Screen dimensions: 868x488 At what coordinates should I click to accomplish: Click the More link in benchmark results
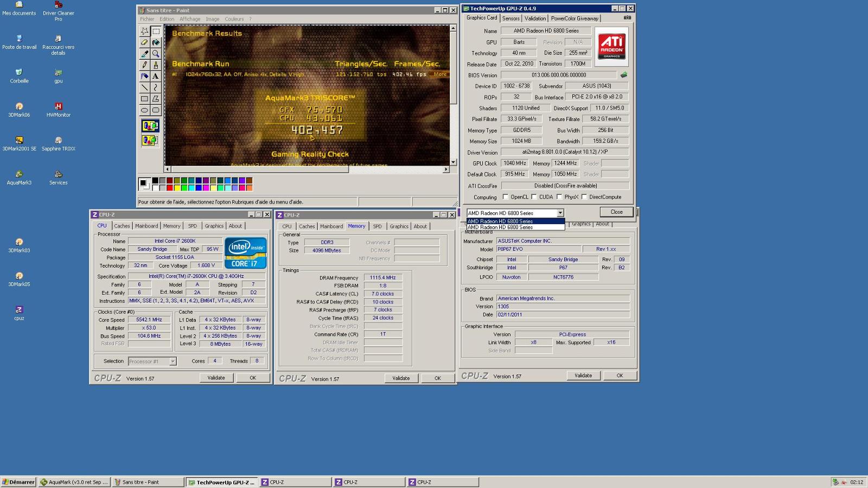pyautogui.click(x=441, y=74)
